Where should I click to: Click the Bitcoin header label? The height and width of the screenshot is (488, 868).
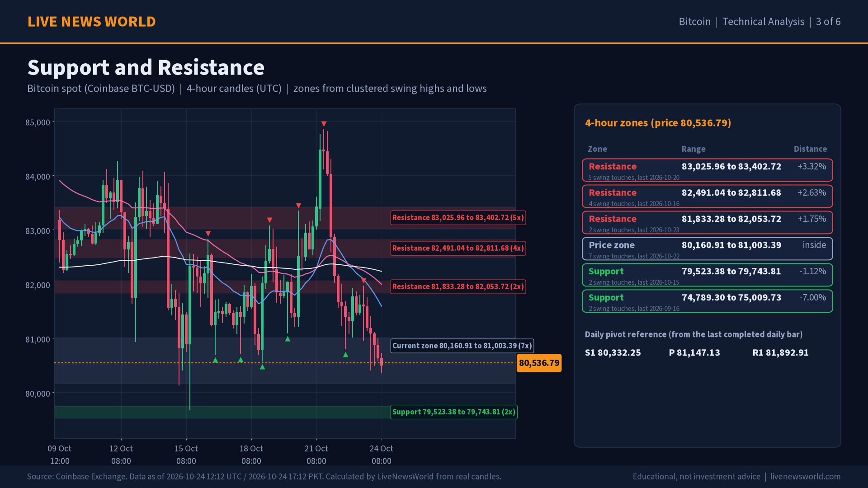click(694, 22)
